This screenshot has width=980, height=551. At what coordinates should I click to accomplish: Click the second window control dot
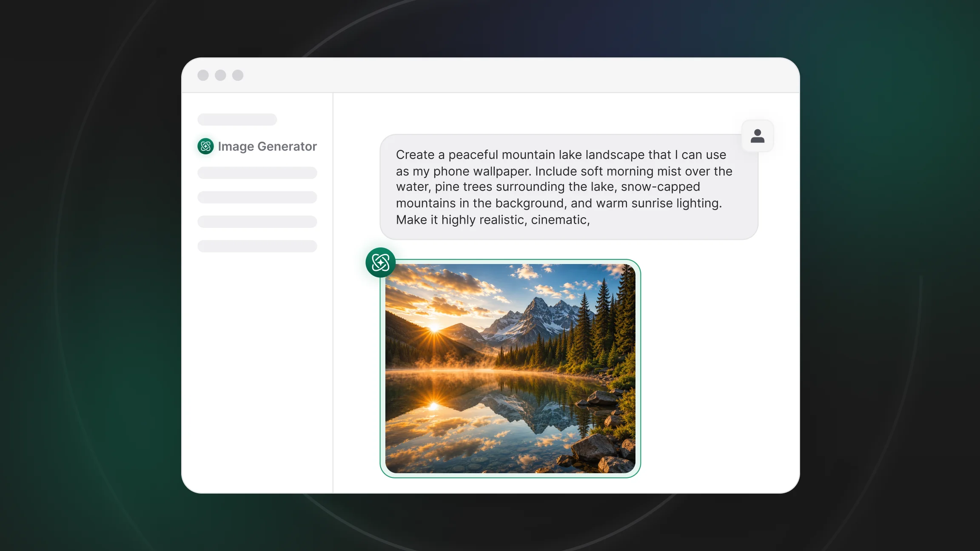220,75
